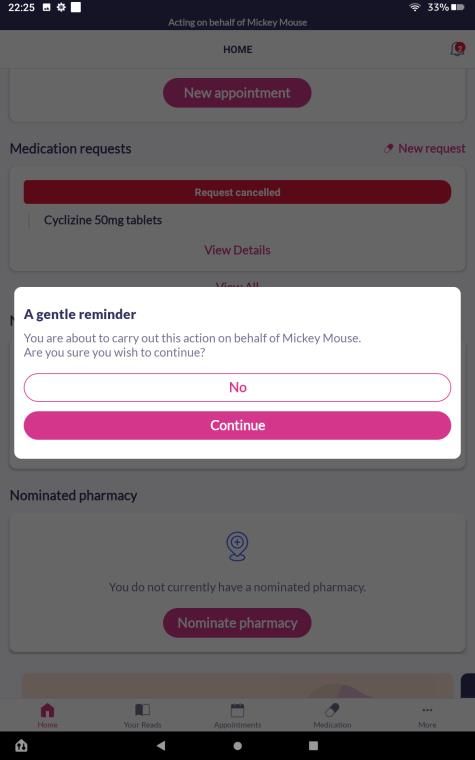Click Continue in the reminder dialog

click(238, 426)
